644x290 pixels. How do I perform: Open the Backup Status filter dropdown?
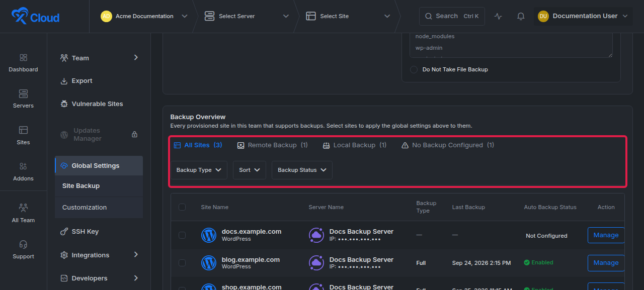[302, 170]
